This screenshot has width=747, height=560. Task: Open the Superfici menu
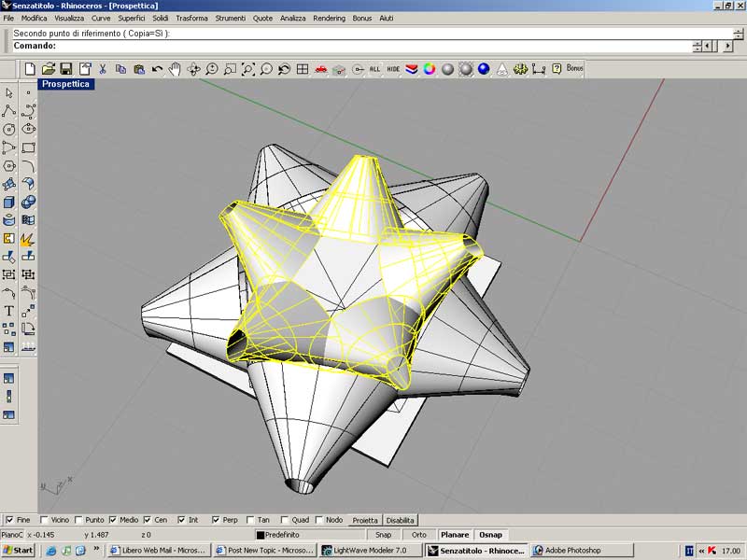coord(131,19)
